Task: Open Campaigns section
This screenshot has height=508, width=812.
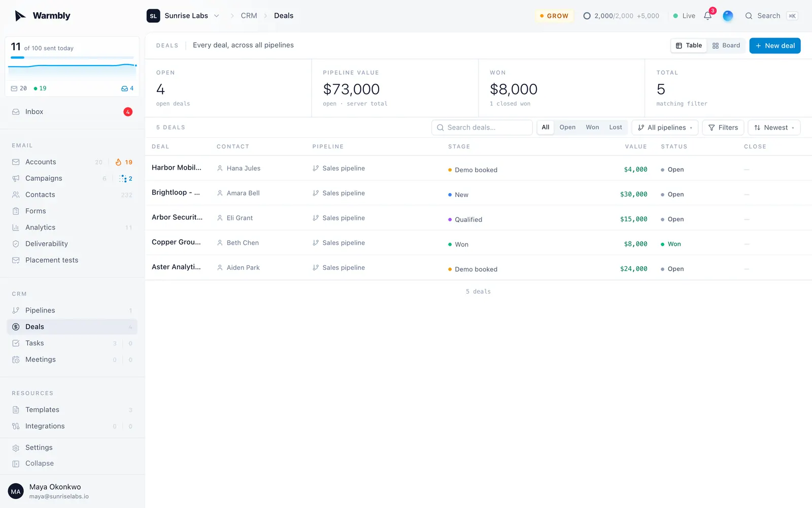Action: [x=72, y=178]
